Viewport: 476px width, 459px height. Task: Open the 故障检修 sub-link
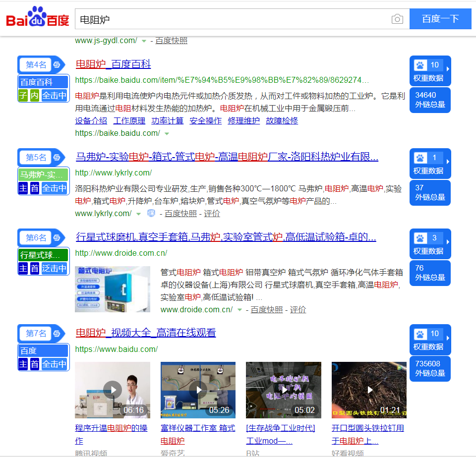point(282,121)
